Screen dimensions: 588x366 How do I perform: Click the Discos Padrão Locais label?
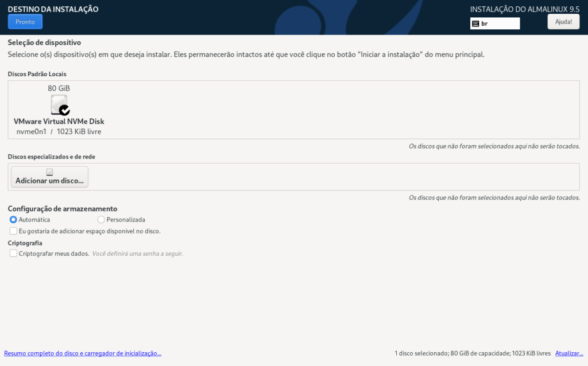[37, 74]
